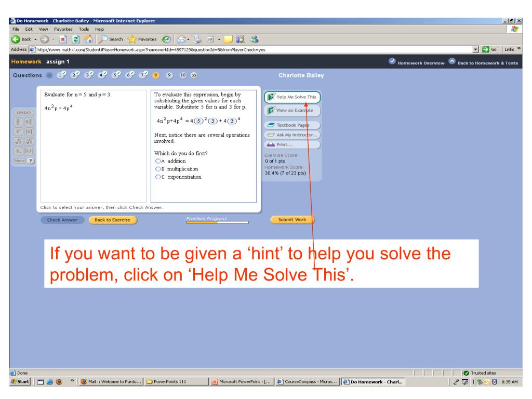Jump to question 9
This screenshot has height=399, width=532.
(x=169, y=75)
